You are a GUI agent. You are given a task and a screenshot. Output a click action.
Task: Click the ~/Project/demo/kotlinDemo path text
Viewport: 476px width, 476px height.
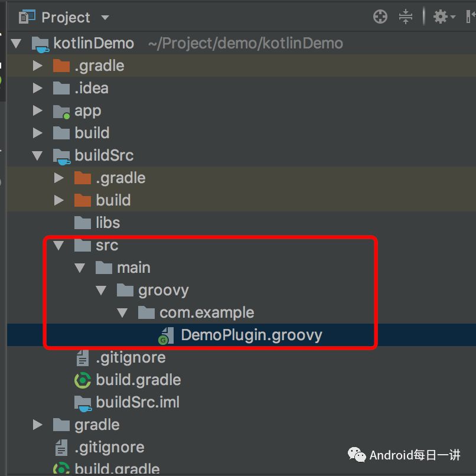click(x=246, y=44)
